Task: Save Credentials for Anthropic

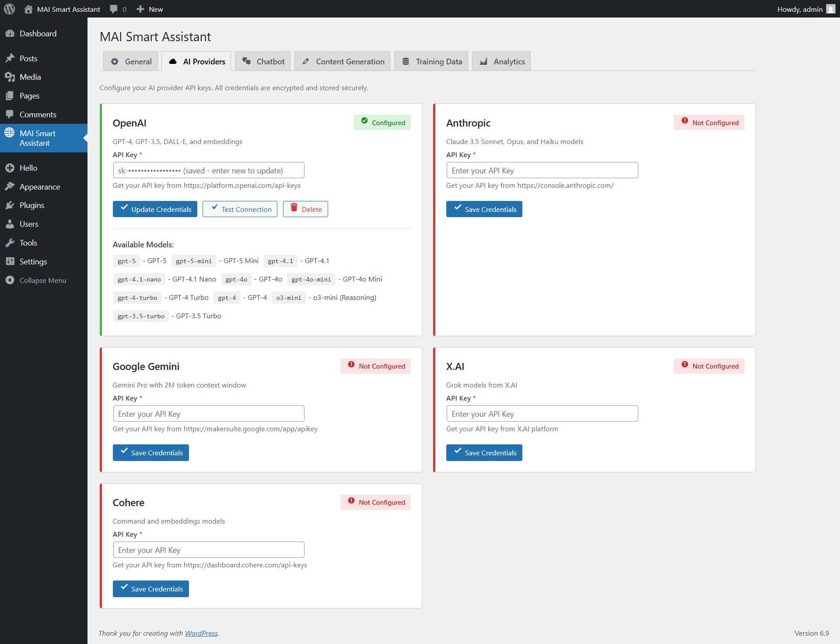Action: [484, 209]
